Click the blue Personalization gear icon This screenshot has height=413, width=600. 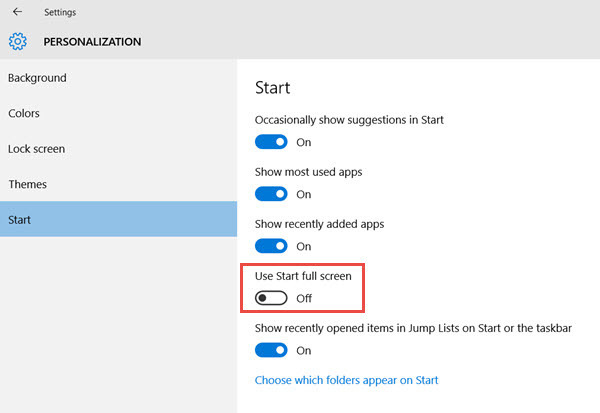click(18, 41)
